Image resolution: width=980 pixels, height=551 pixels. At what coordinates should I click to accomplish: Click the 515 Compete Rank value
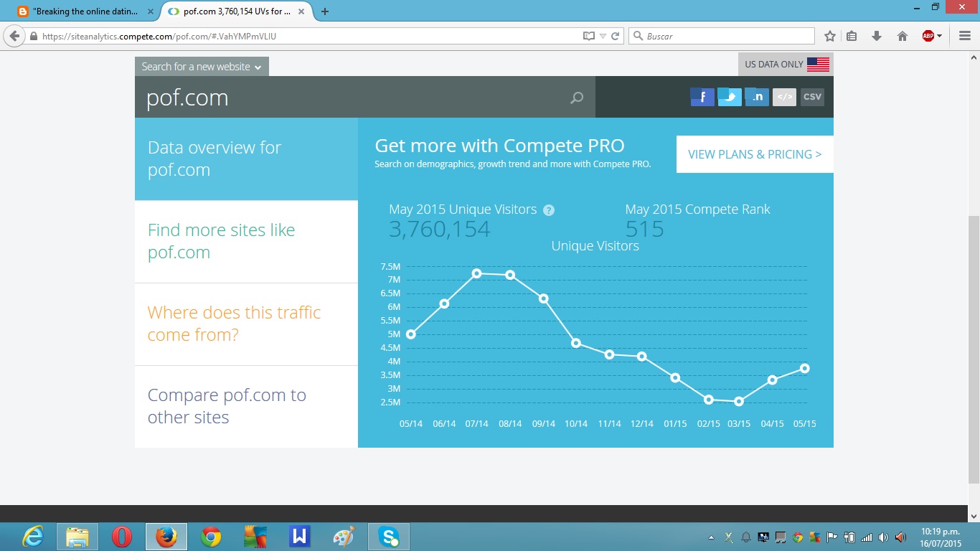pos(644,229)
